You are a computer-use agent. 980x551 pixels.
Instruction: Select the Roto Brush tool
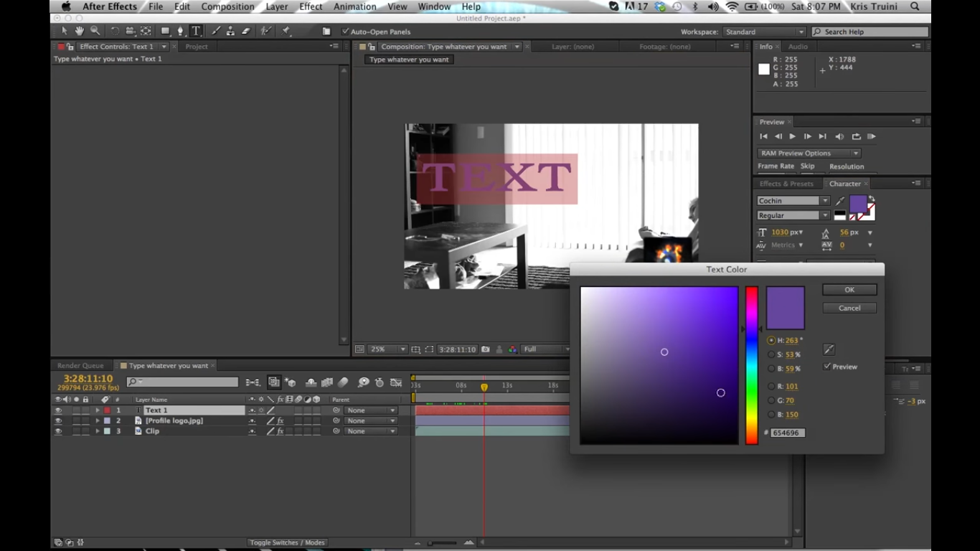(266, 32)
